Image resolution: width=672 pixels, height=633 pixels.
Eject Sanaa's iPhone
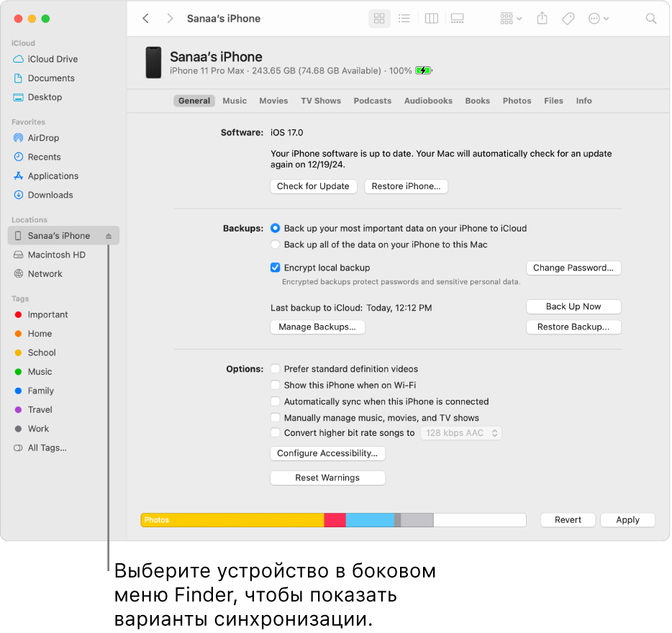109,236
